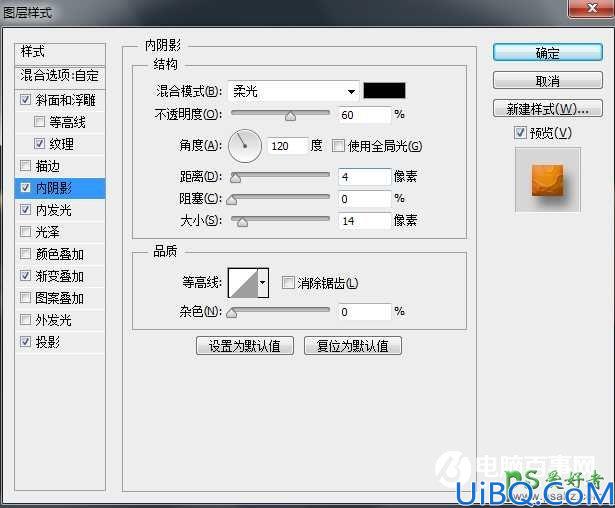Viewport: 615px width, 508px height.
Task: Open 斜面和浮雕 settings panel
Action: pyautogui.click(x=66, y=100)
